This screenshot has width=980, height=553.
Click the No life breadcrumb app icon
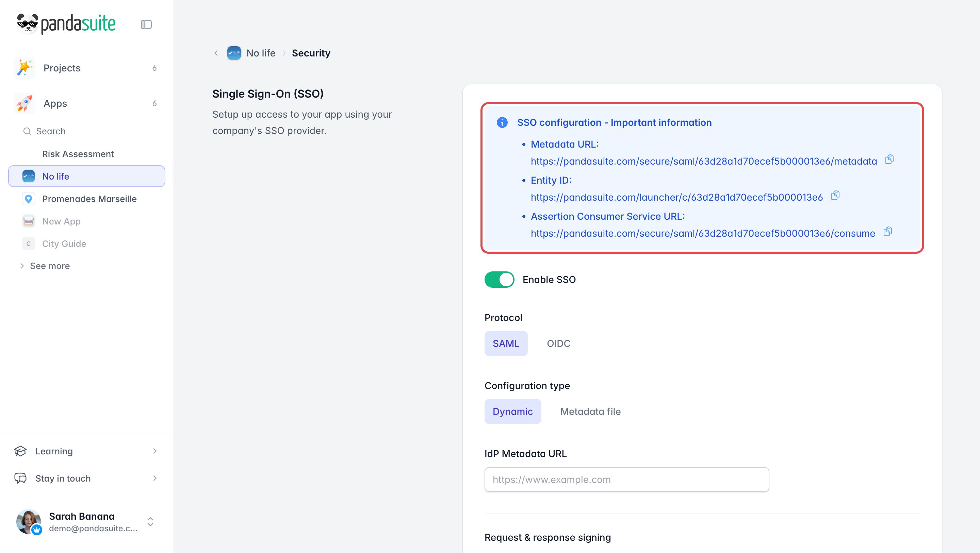tap(233, 53)
